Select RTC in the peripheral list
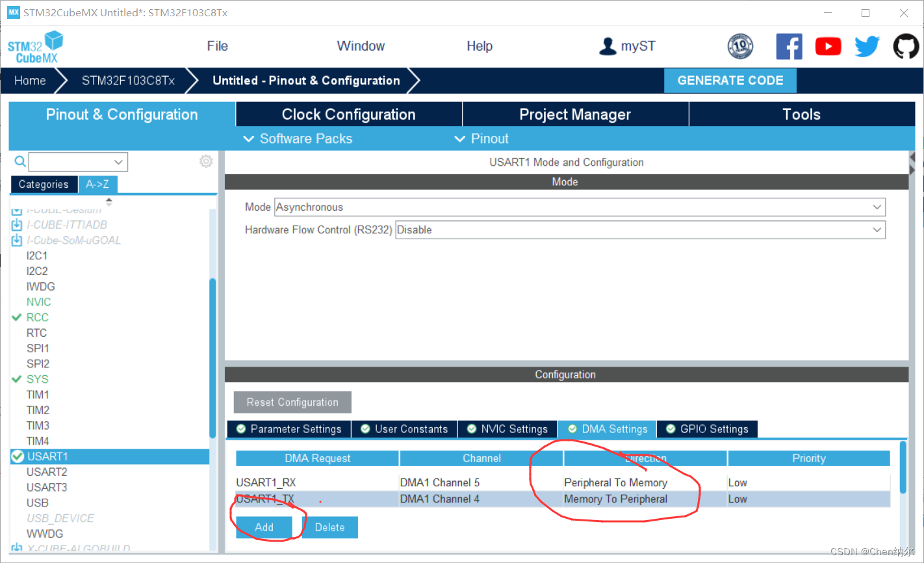This screenshot has height=563, width=924. [36, 333]
